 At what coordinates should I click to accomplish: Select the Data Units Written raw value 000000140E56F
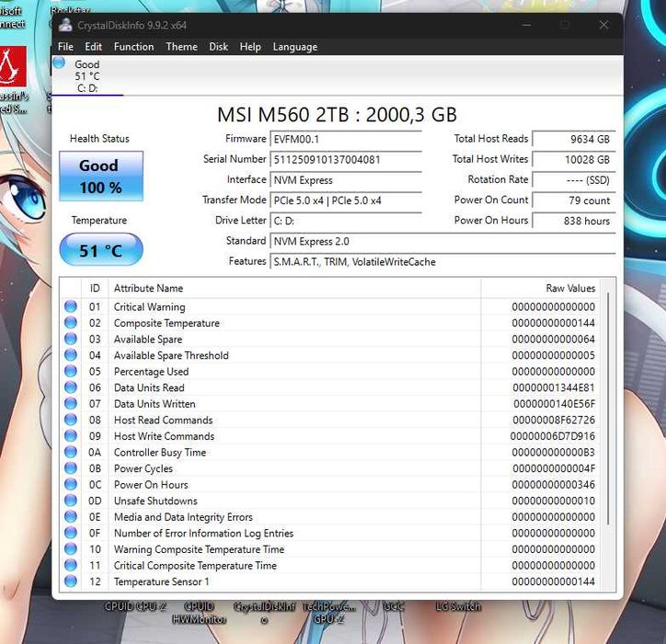pos(555,404)
